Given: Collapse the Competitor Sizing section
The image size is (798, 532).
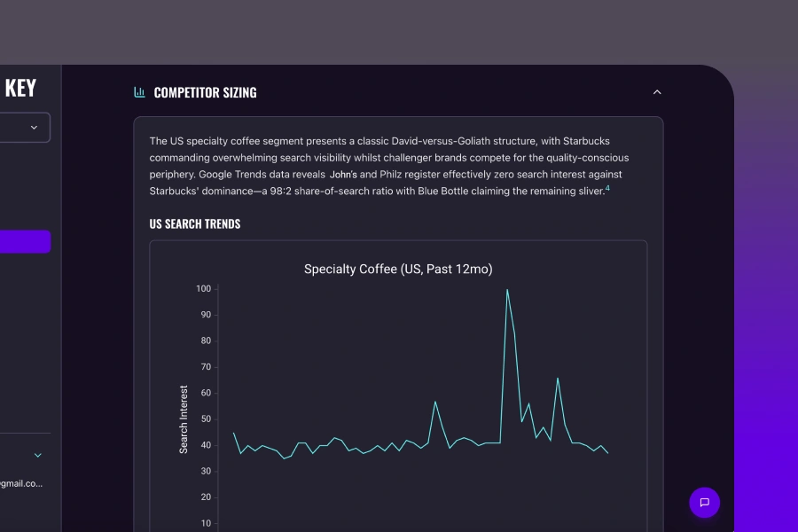Looking at the screenshot, I should click(x=657, y=92).
